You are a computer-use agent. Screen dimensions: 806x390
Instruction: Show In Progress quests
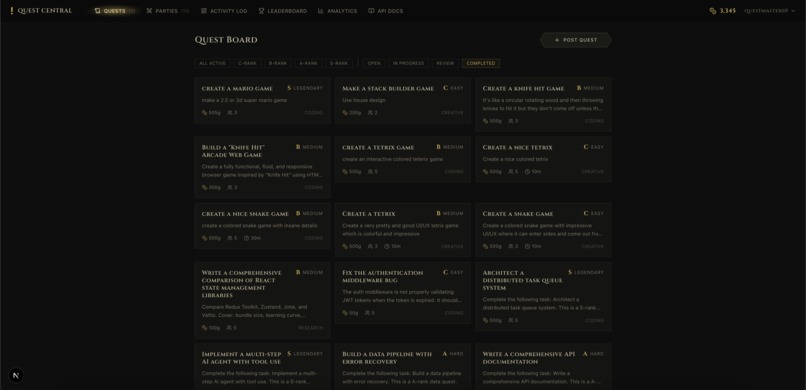tap(408, 63)
